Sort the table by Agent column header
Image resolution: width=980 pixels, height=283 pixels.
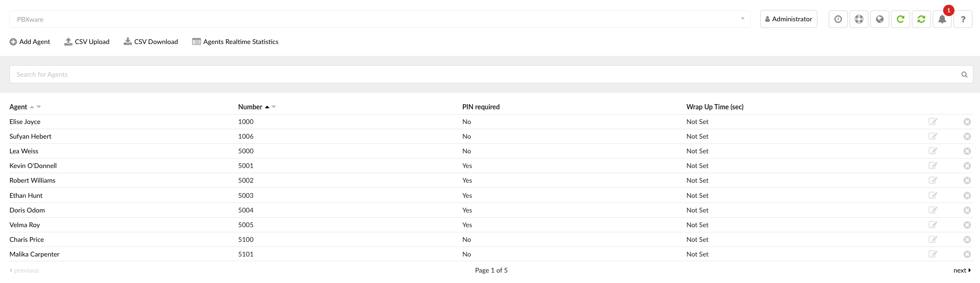[18, 107]
